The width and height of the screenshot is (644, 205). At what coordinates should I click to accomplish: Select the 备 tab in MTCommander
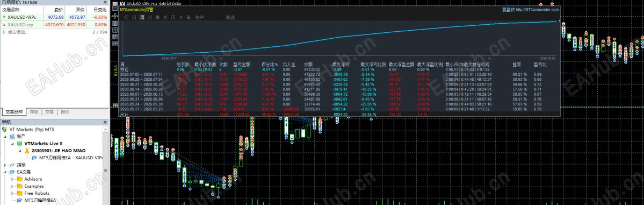[189, 17]
